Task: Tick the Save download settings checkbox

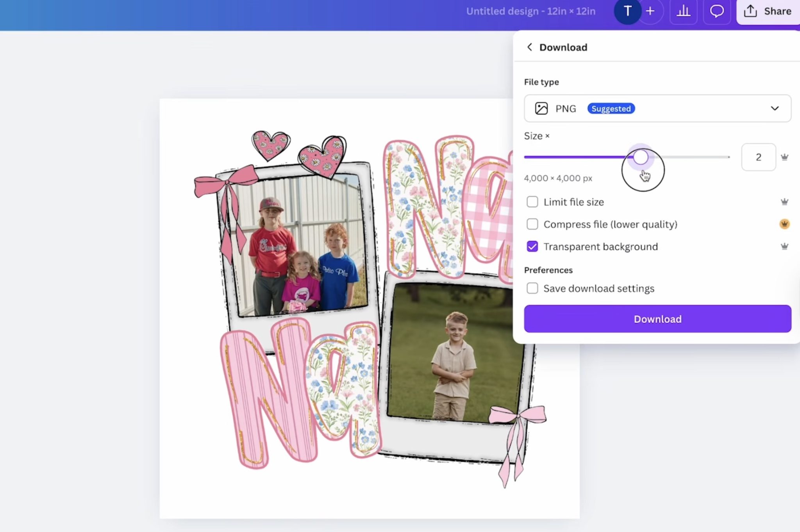Action: (x=532, y=288)
